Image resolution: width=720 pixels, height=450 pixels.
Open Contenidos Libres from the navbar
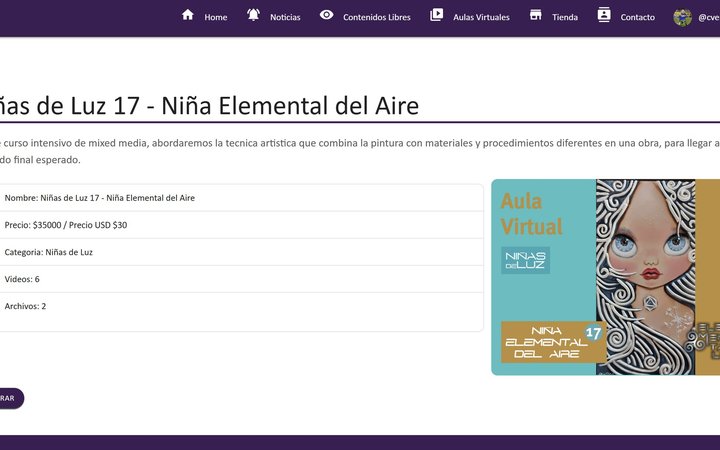click(376, 17)
